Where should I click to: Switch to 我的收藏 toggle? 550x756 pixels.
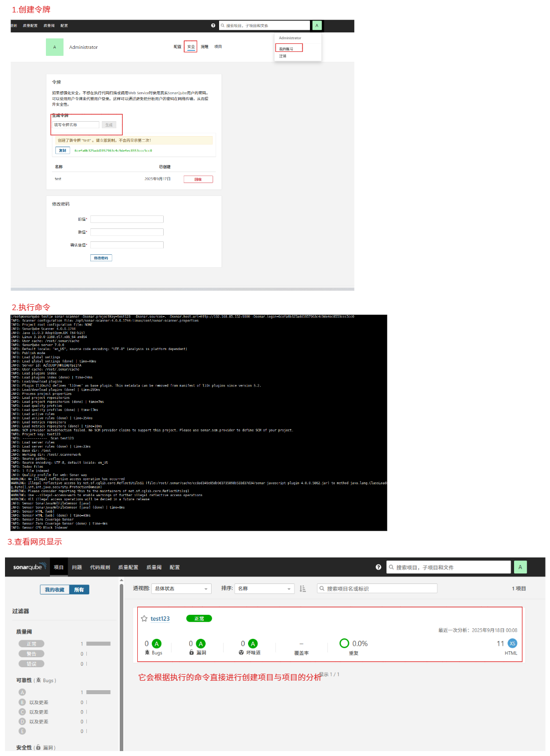click(54, 589)
